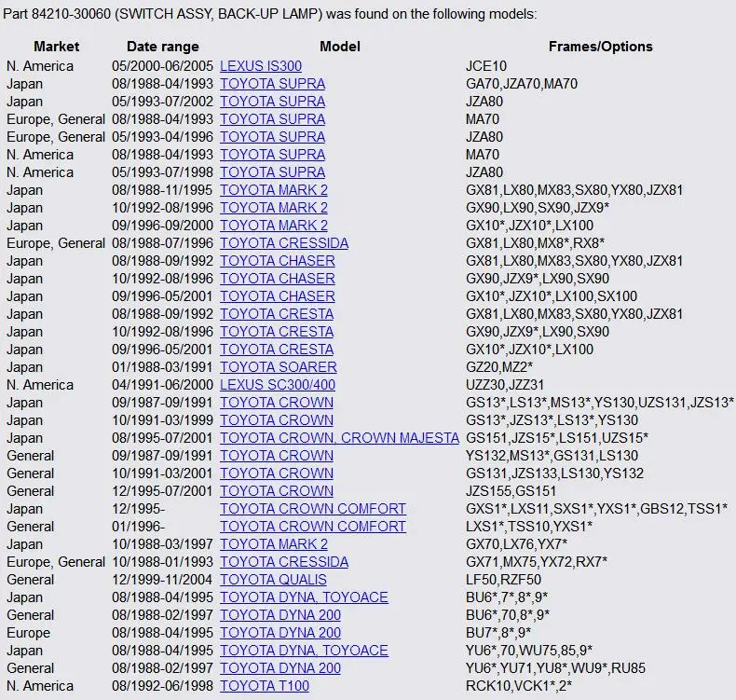Open Japan TOYOTA CROWN link dated 10/1991-03/1999
The width and height of the screenshot is (736, 700).
point(277,420)
